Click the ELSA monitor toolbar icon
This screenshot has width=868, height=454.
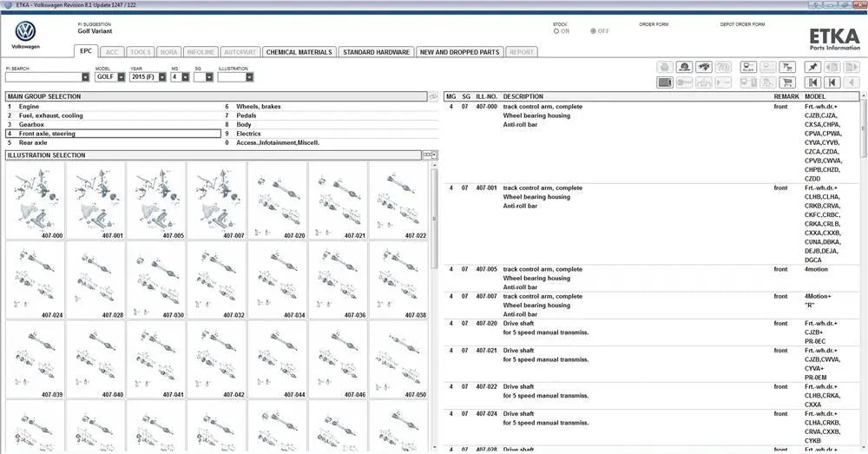click(747, 67)
